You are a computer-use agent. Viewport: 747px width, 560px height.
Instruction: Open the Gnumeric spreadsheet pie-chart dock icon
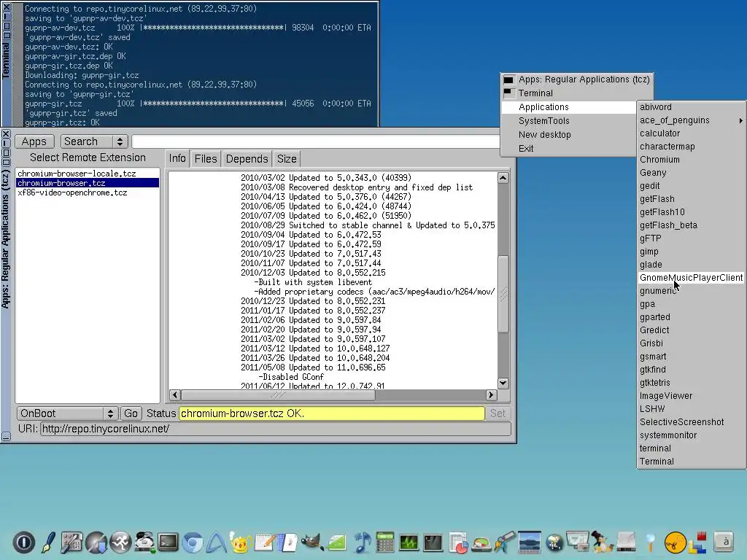pos(458,542)
